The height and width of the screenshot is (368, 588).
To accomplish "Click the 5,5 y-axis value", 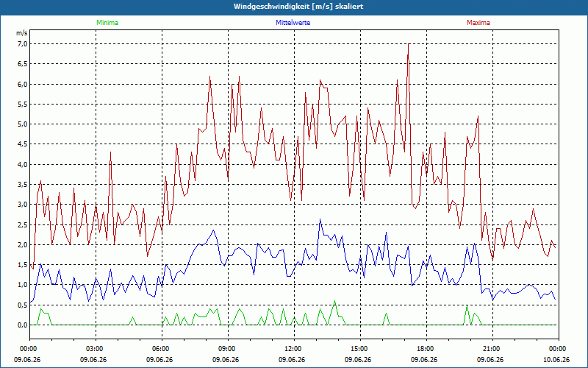I will tap(23, 104).
